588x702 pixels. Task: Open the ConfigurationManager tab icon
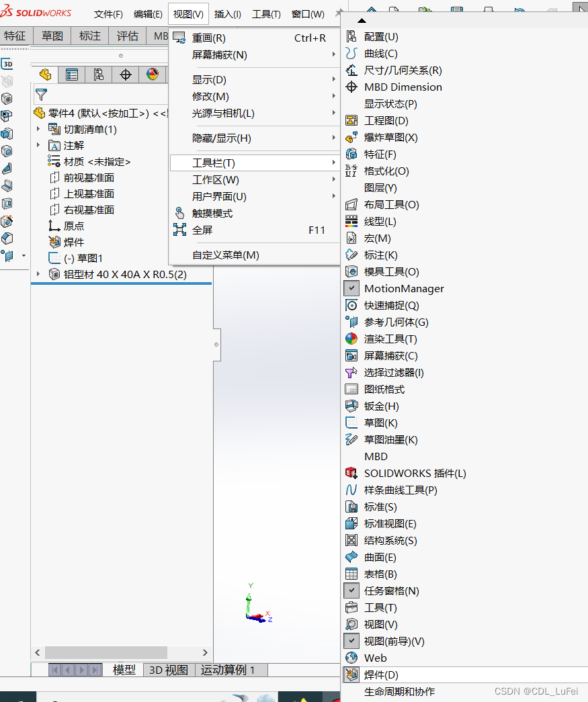click(x=99, y=75)
